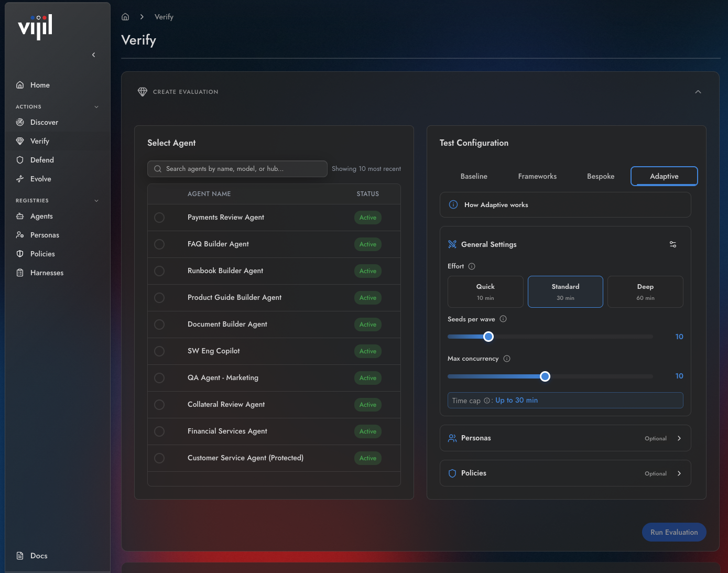
Task: Click the info icon beside Seeds per wave
Action: [x=503, y=319]
